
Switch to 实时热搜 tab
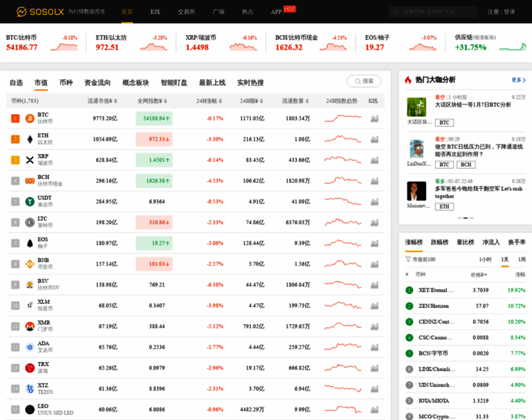[251, 83]
